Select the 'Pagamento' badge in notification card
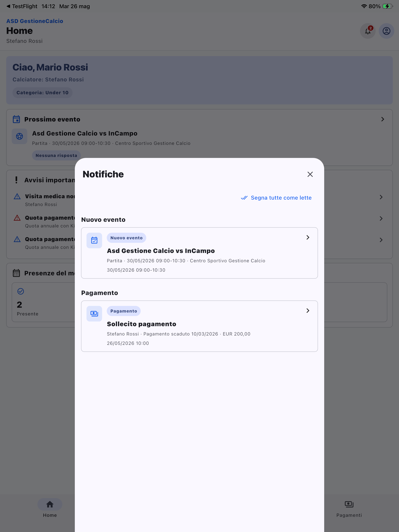The height and width of the screenshot is (532, 399). click(124, 311)
